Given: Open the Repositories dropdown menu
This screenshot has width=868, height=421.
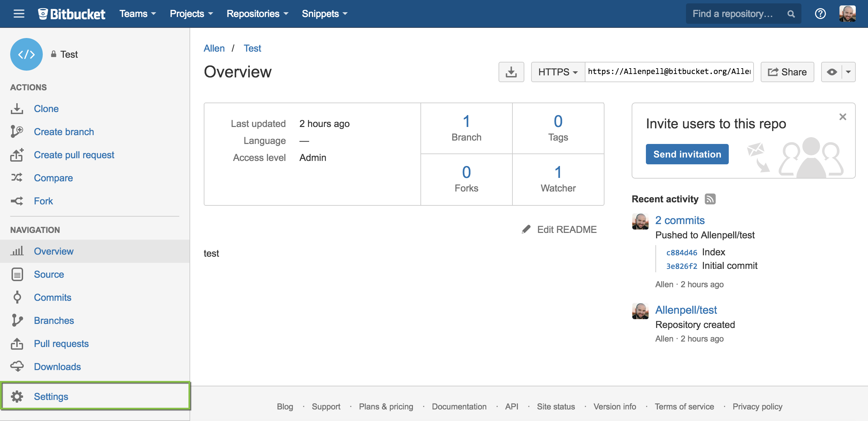Looking at the screenshot, I should pyautogui.click(x=257, y=14).
